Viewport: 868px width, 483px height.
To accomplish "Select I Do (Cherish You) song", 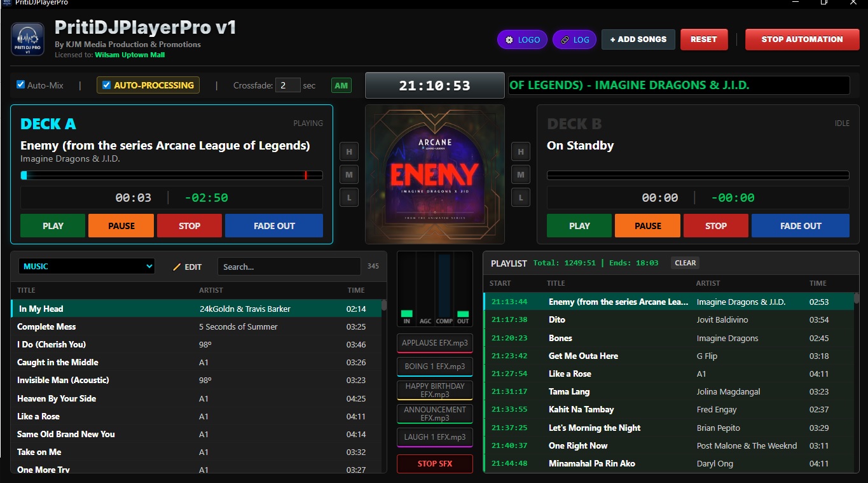I will click(x=196, y=344).
